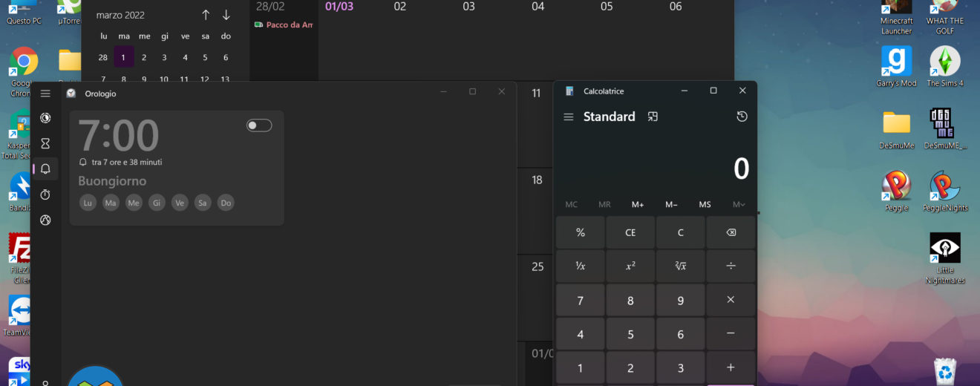Click the M− memory subtract button
This screenshot has width=980, height=386.
click(671, 204)
